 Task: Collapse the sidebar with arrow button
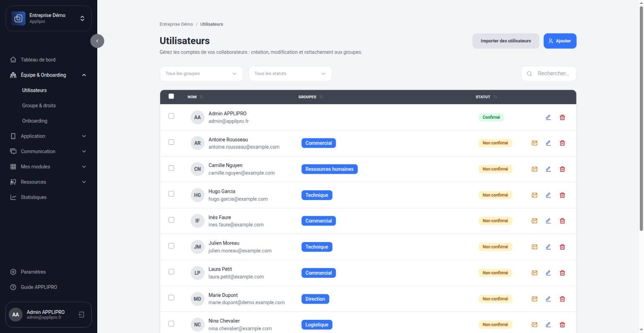[97, 41]
